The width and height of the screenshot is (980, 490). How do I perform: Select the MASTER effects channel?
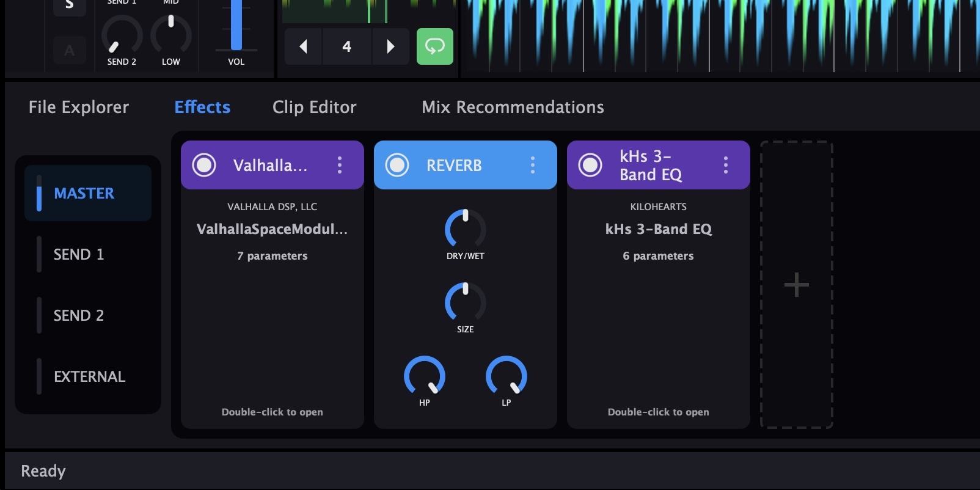click(88, 193)
